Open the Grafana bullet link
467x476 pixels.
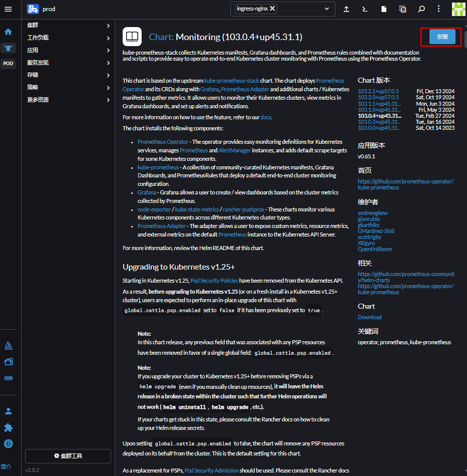coord(147,192)
